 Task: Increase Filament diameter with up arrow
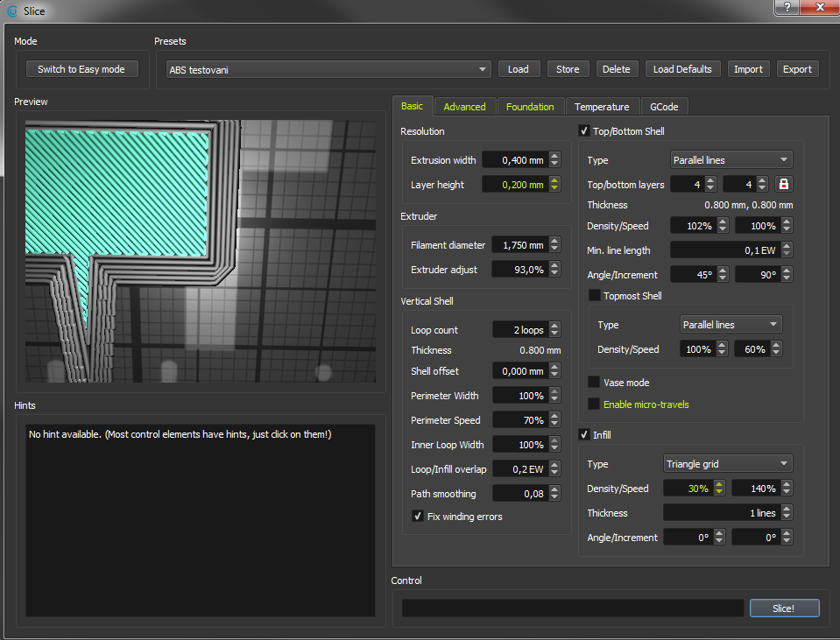(x=554, y=242)
